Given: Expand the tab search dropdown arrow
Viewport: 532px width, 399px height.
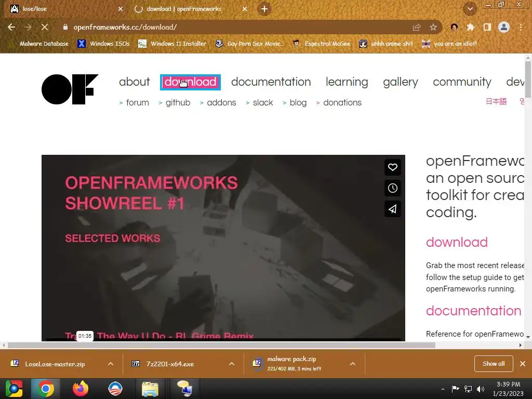Looking at the screenshot, I should [x=470, y=9].
